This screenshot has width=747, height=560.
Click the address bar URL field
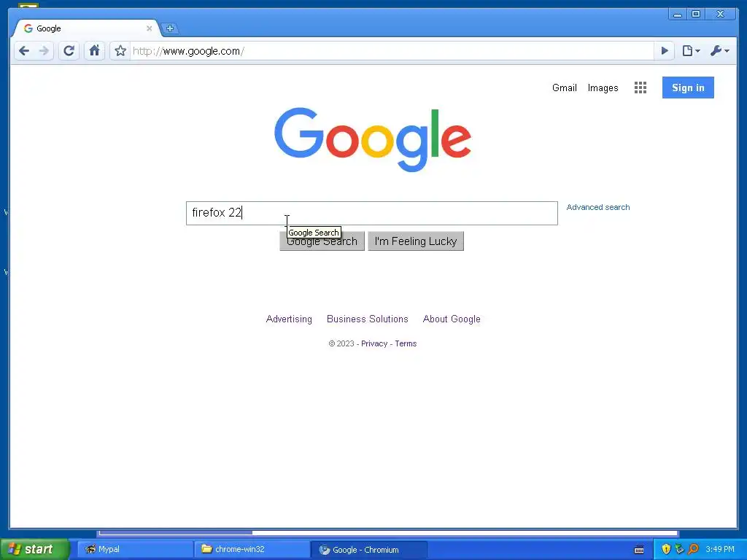coord(392,51)
